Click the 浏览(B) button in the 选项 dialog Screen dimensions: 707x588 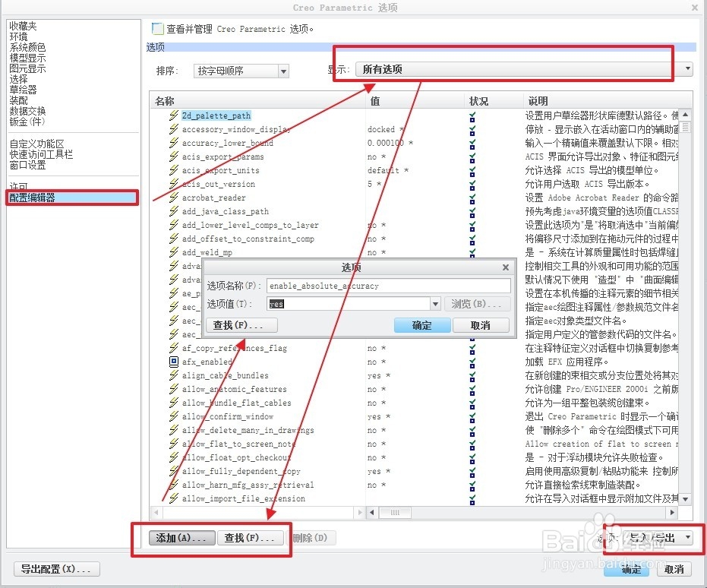(x=478, y=304)
